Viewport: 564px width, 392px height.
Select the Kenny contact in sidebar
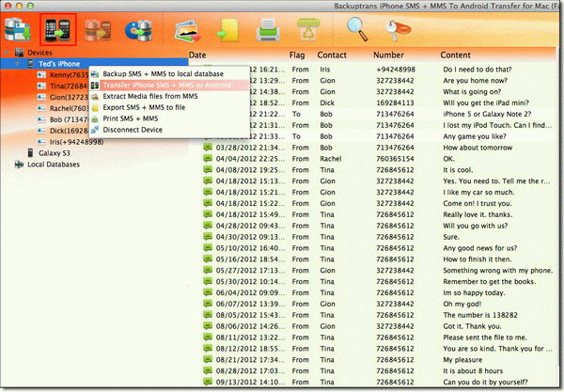point(69,75)
